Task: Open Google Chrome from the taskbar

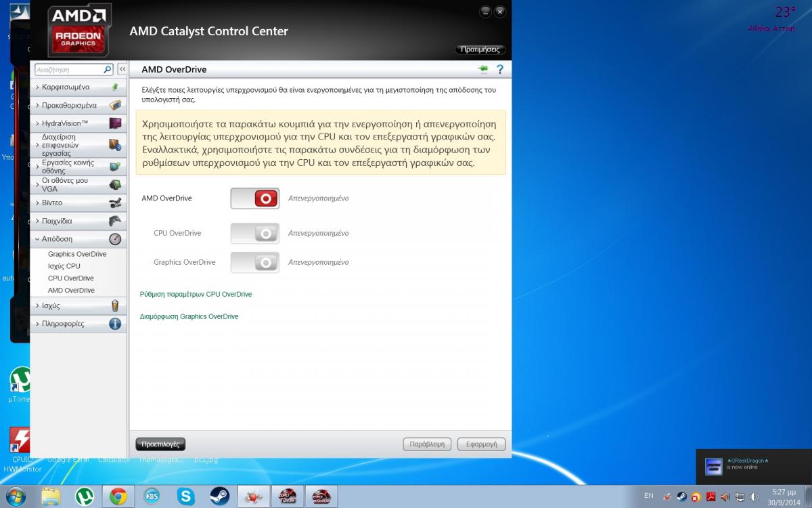Action: click(118, 496)
